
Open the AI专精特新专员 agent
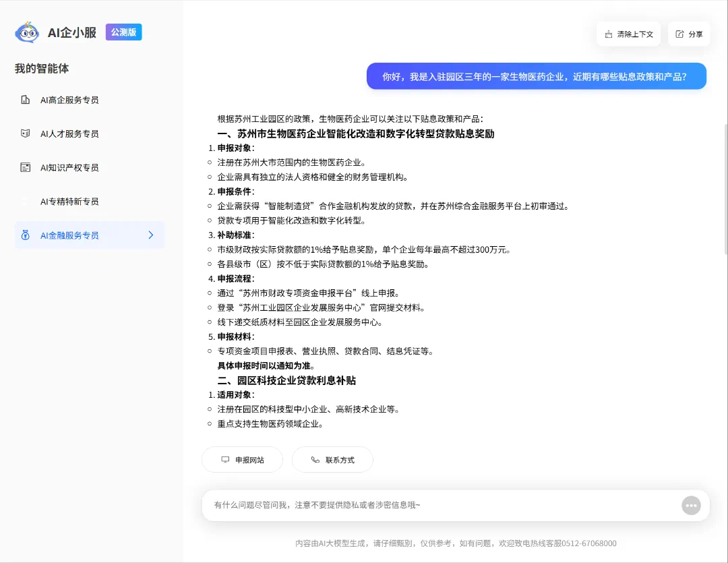[69, 202]
